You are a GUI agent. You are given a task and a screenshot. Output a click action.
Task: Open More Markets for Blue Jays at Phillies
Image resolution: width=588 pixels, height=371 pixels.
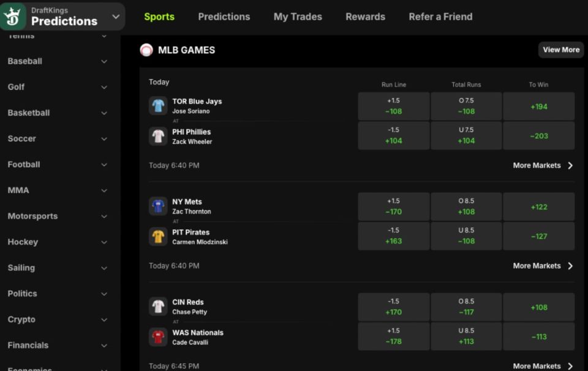point(543,165)
